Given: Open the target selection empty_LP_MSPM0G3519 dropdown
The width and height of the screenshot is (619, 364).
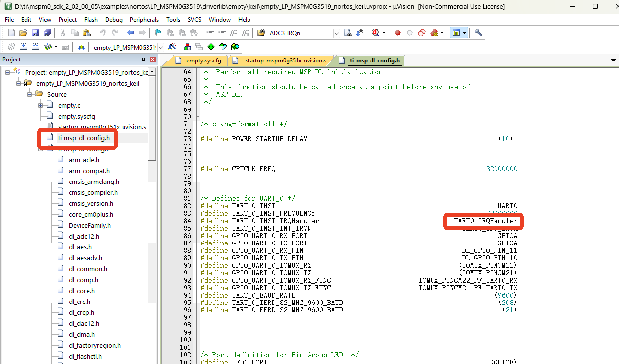Looking at the screenshot, I should coord(161,47).
